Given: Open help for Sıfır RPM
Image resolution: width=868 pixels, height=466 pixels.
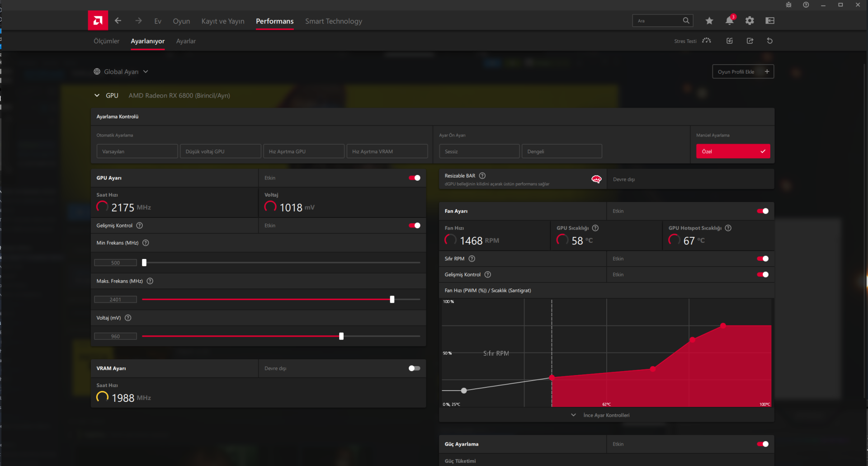Looking at the screenshot, I should click(472, 259).
